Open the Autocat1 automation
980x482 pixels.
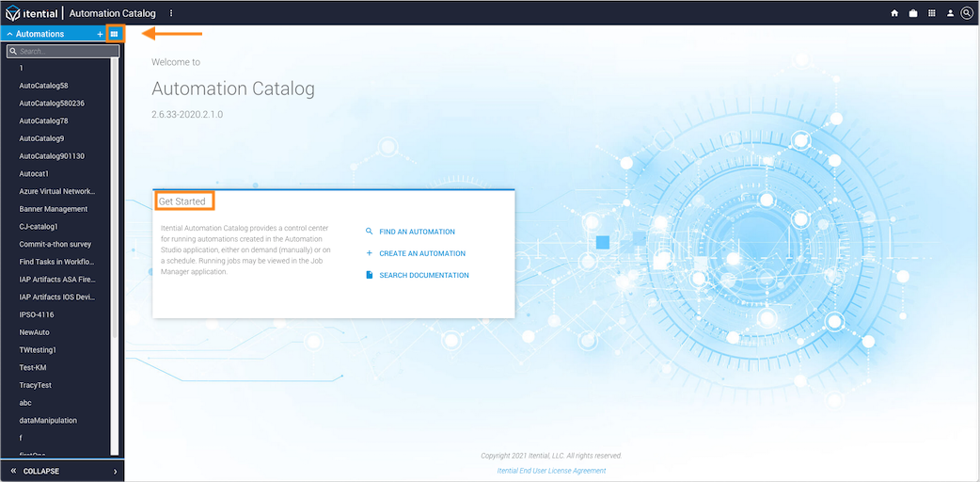[x=35, y=173]
